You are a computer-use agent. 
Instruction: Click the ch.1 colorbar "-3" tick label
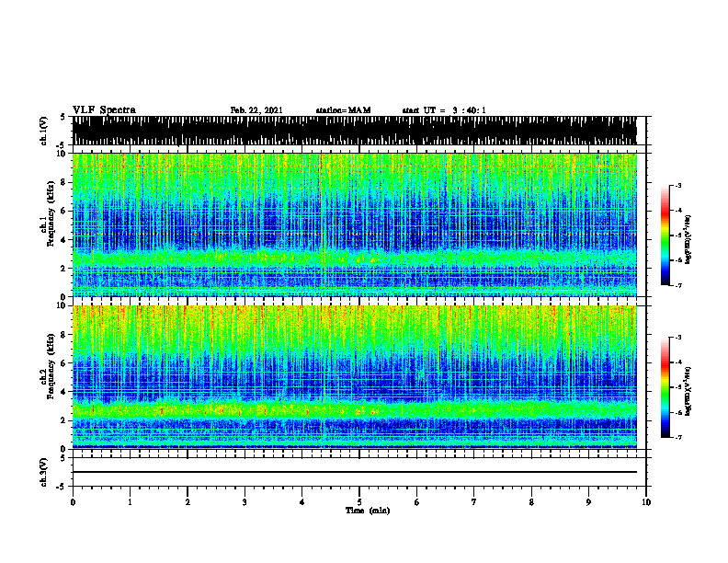(x=678, y=185)
